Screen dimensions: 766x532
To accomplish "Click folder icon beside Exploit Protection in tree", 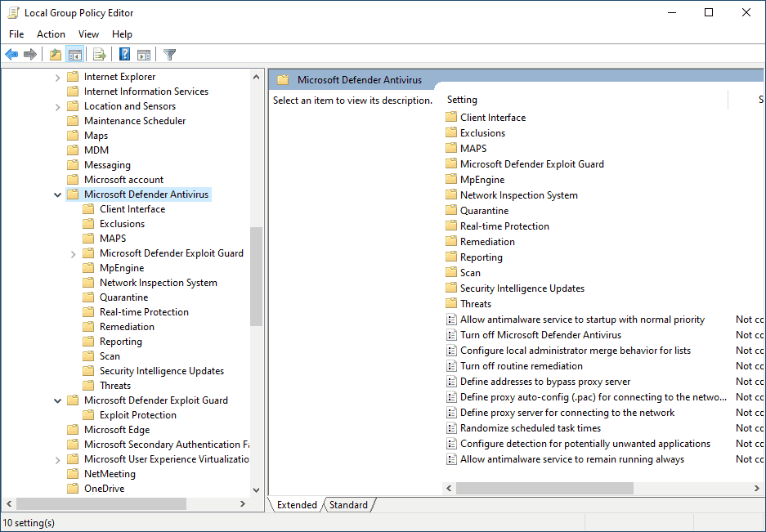I will 88,415.
